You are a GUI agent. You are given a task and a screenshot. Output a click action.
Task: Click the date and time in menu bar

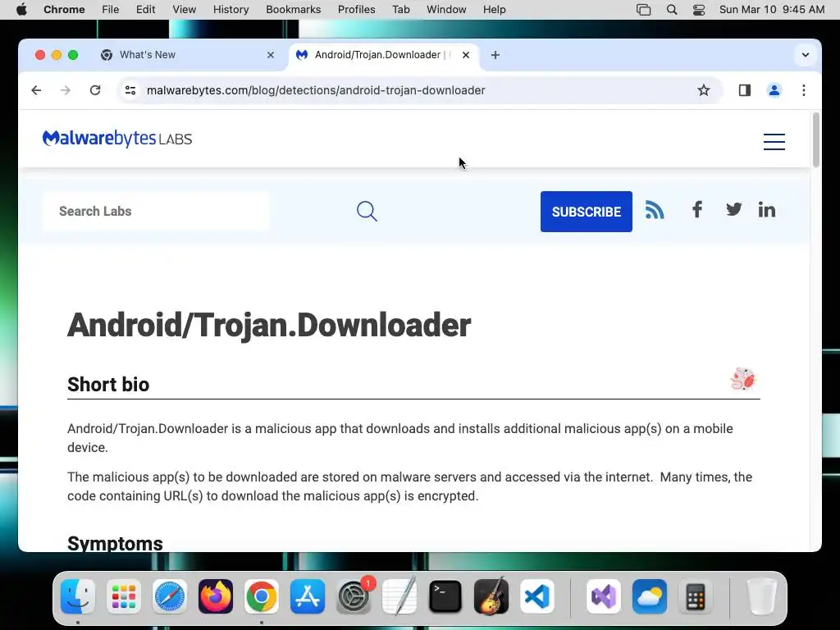[771, 10]
